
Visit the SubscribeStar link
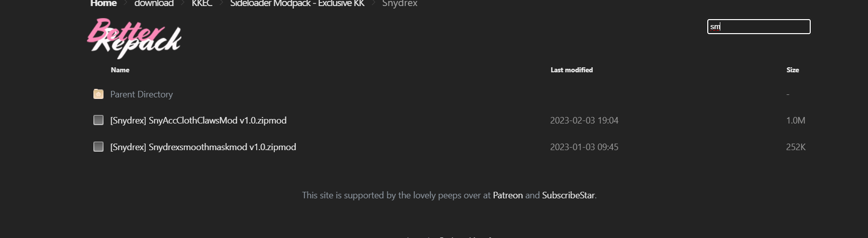click(568, 195)
